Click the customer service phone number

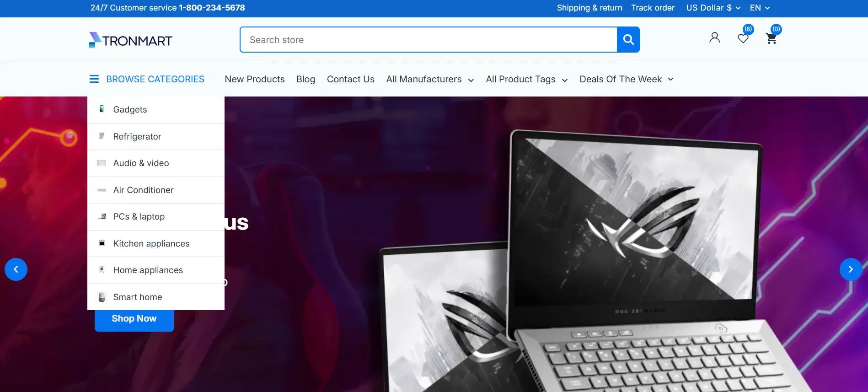(x=212, y=8)
